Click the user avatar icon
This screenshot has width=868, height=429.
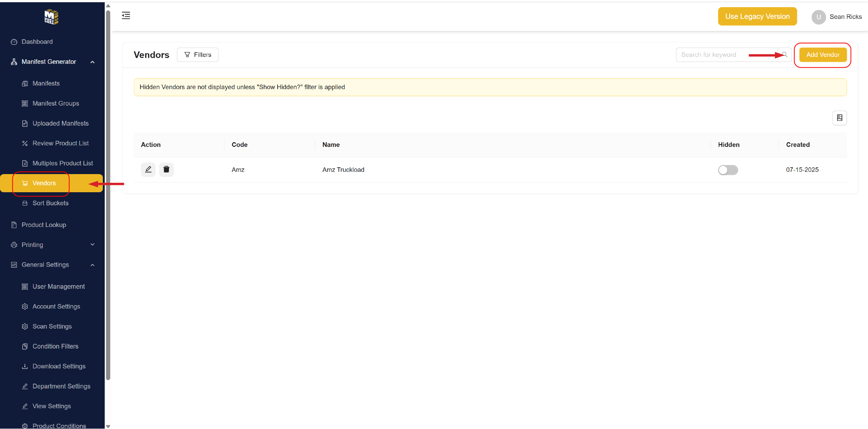pyautogui.click(x=818, y=17)
